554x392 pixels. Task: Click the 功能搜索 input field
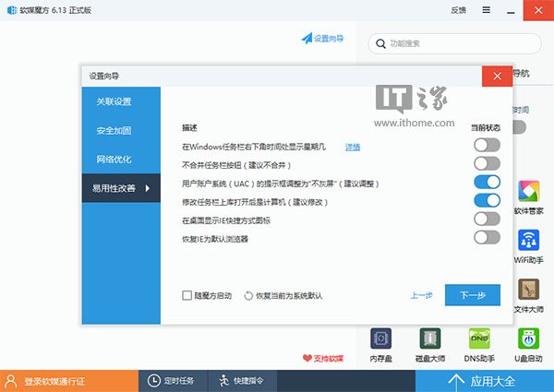(x=454, y=43)
